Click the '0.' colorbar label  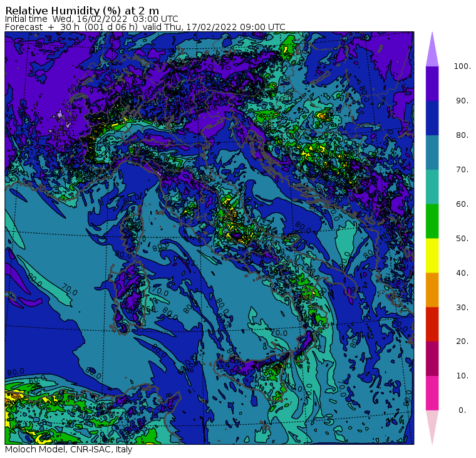pos(462,410)
